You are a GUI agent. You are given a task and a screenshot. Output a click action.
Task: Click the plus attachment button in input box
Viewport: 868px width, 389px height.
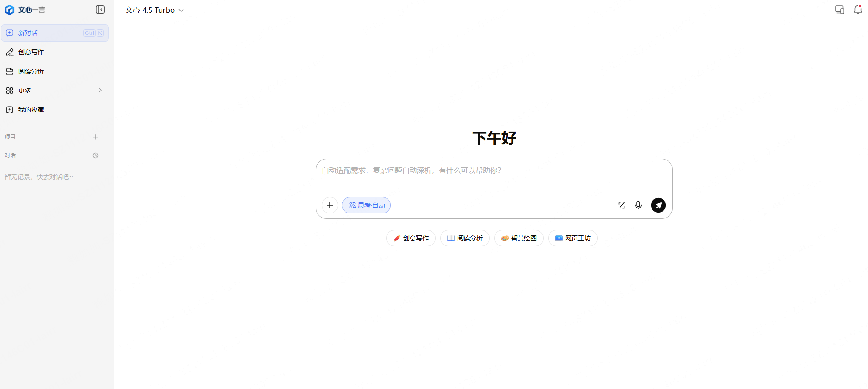(330, 205)
